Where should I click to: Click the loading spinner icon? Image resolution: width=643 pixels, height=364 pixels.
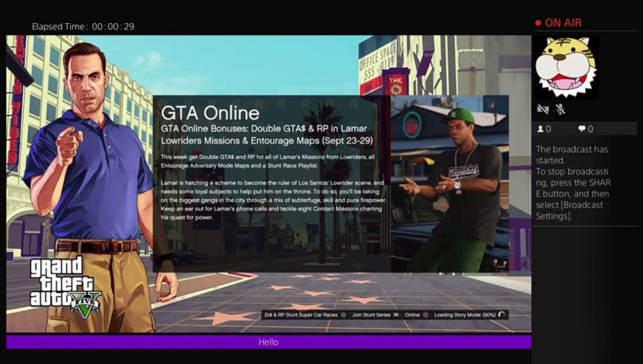(501, 314)
